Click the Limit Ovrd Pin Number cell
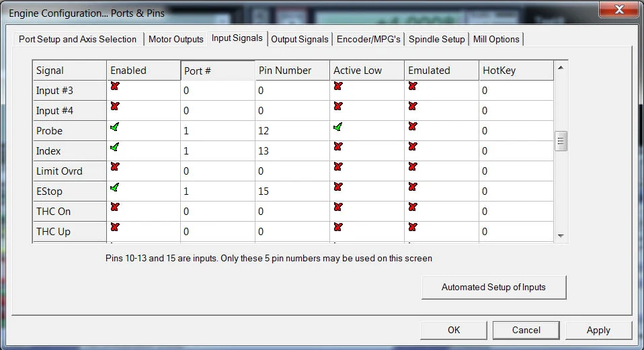The image size is (644, 350). [292, 171]
